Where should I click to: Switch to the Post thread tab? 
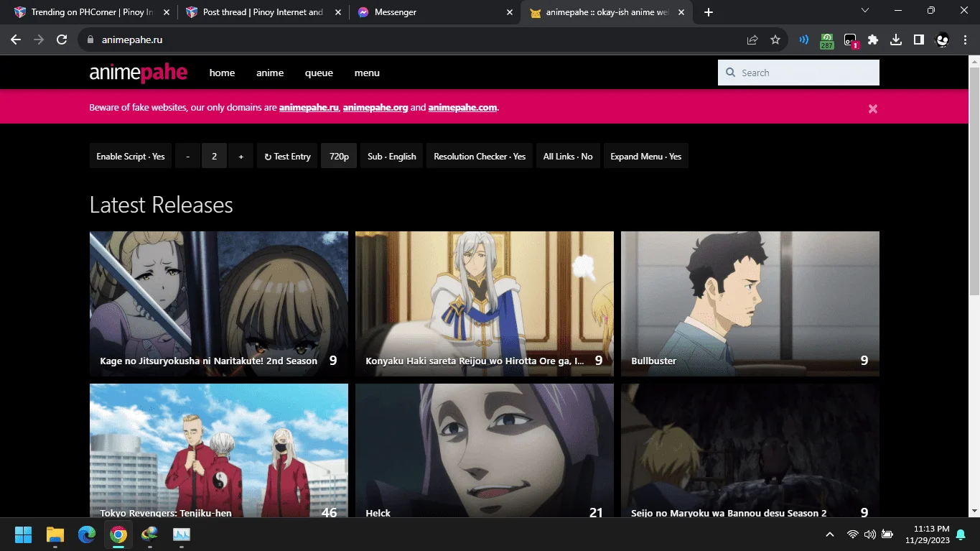coord(262,12)
